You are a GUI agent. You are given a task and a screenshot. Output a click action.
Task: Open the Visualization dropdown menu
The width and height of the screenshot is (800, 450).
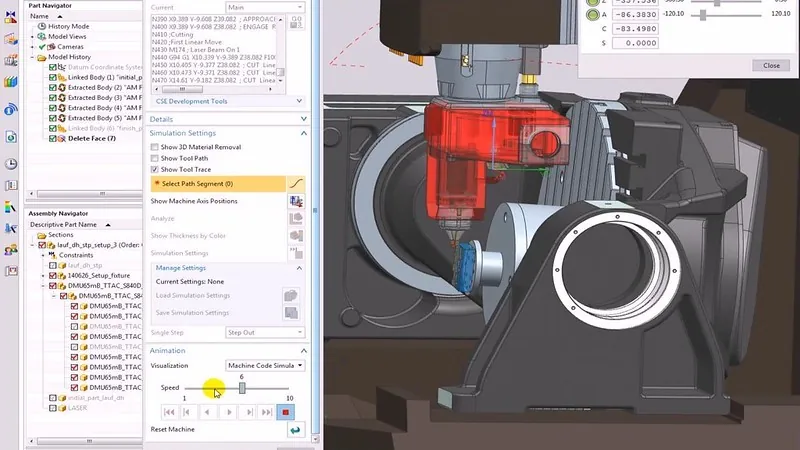pyautogui.click(x=266, y=366)
